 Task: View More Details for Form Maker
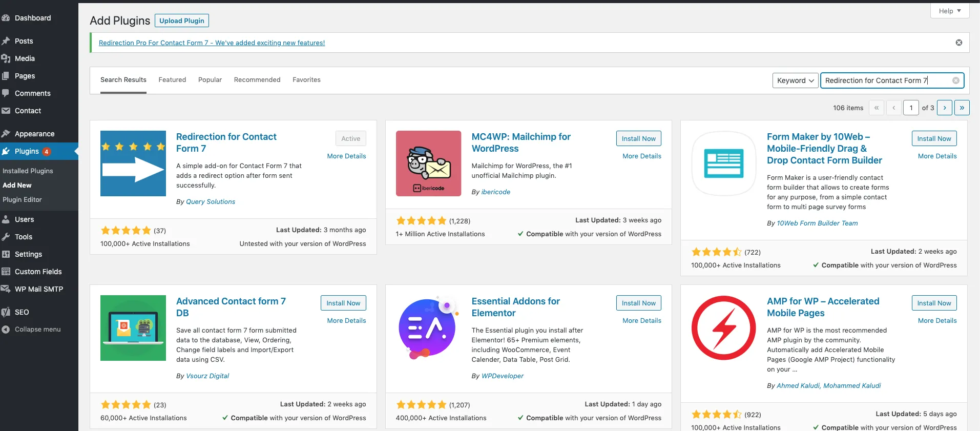tap(937, 156)
